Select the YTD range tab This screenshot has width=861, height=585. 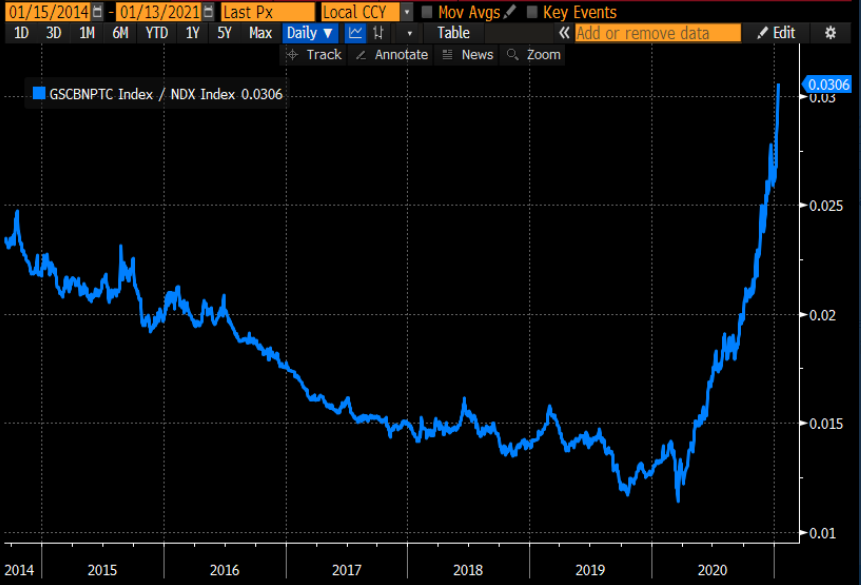click(156, 33)
